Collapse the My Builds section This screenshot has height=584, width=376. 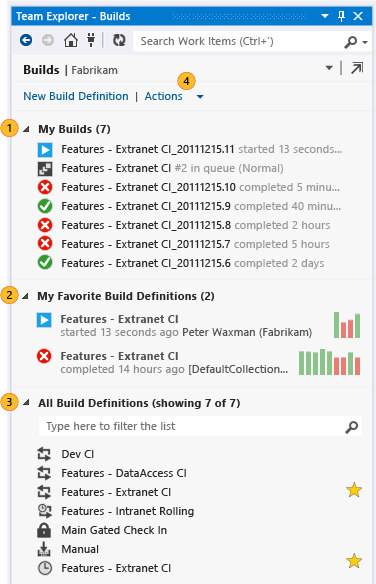click(26, 129)
